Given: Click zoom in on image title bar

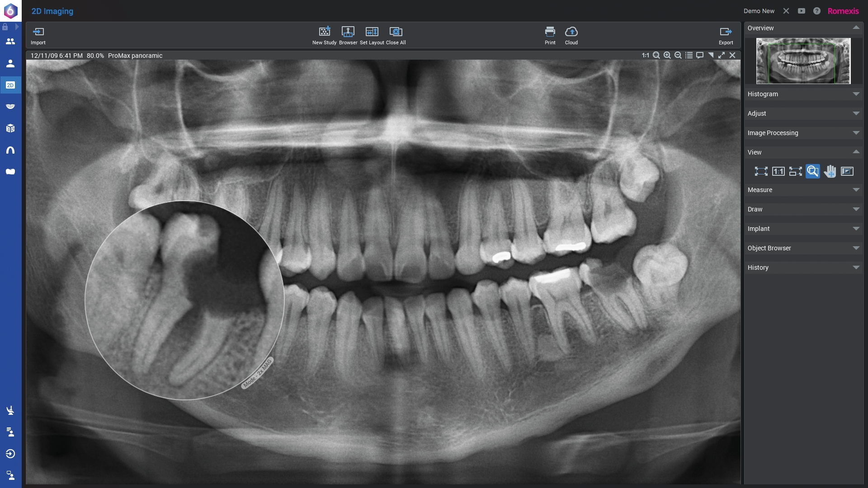Looking at the screenshot, I should 667,55.
